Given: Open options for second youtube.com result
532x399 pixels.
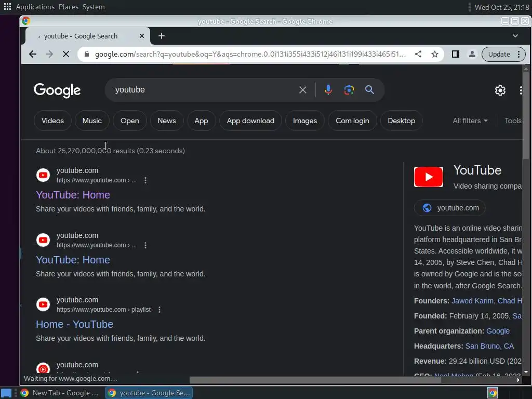Looking at the screenshot, I should pyautogui.click(x=145, y=245).
